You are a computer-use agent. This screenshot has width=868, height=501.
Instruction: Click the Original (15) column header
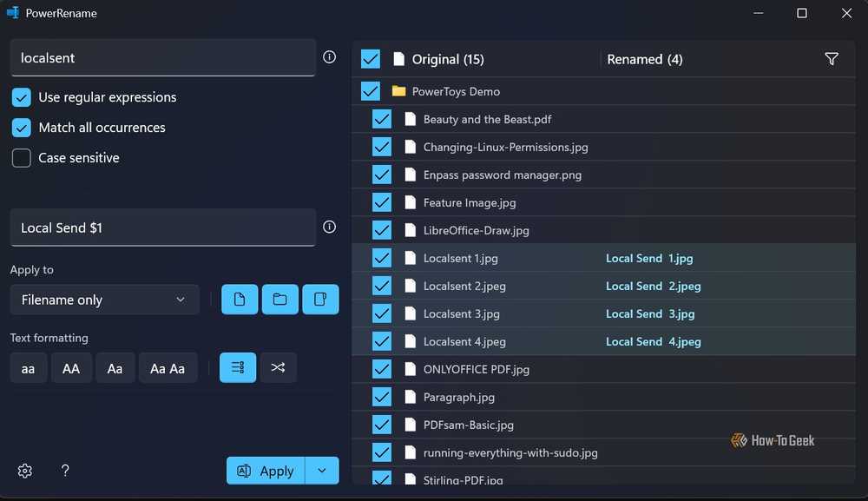coord(448,59)
